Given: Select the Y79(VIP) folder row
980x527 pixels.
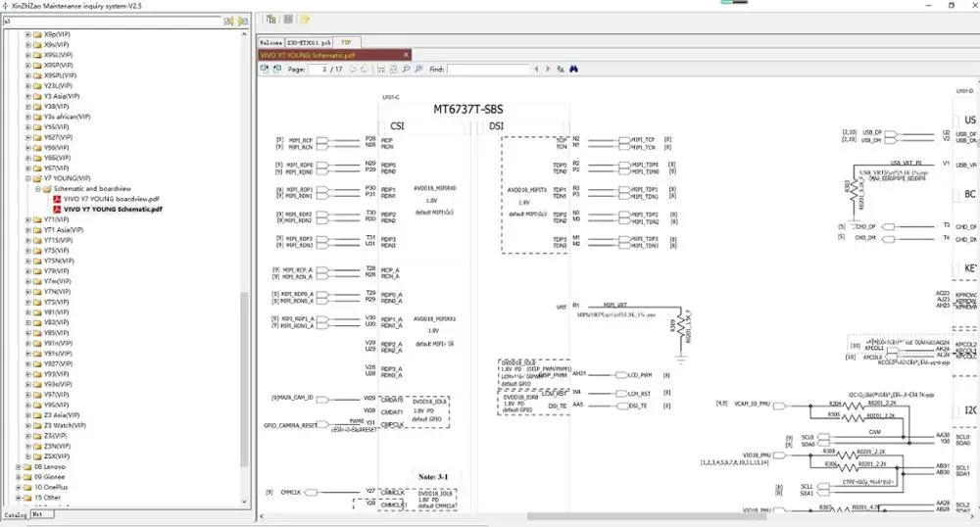Looking at the screenshot, I should point(56,271).
